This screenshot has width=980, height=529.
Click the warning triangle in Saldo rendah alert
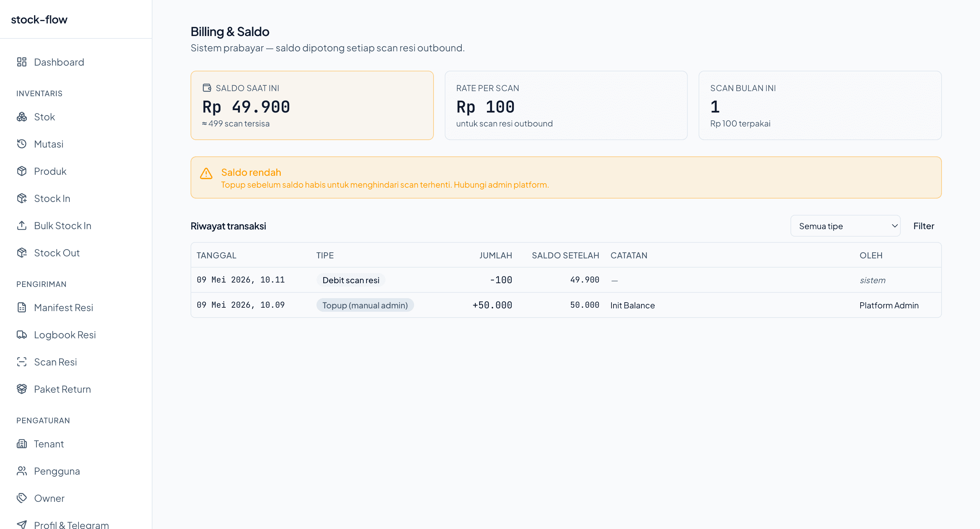click(x=206, y=174)
